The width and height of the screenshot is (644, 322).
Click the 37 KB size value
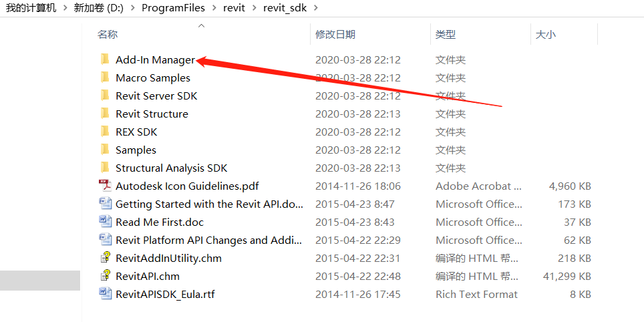point(577,222)
